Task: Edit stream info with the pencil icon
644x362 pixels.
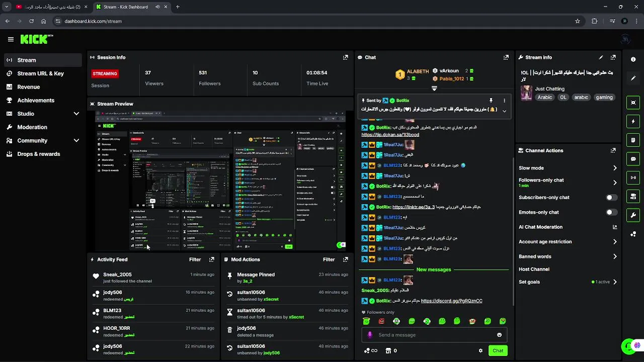Action: click(x=601, y=57)
